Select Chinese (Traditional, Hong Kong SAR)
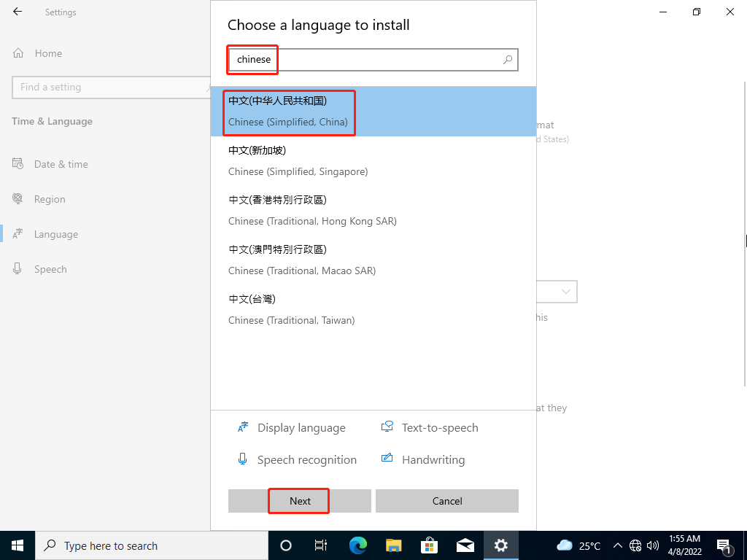The width and height of the screenshot is (747, 560). [x=312, y=210]
